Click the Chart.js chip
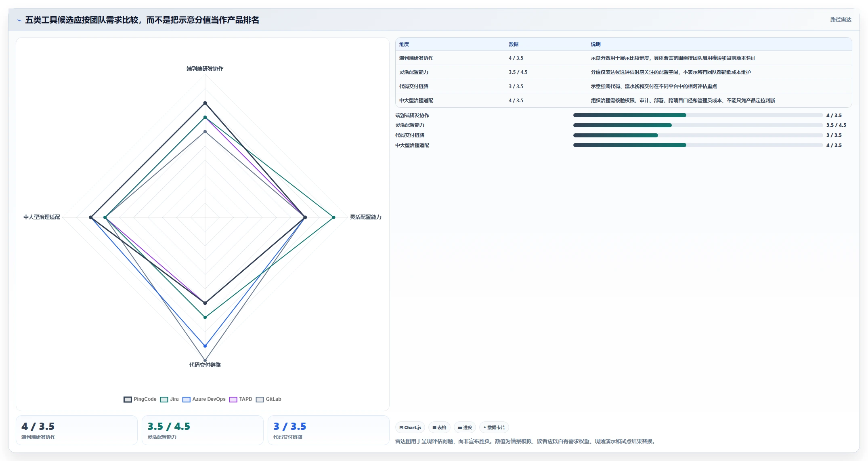Viewport: 868px width, 461px height. (x=410, y=427)
